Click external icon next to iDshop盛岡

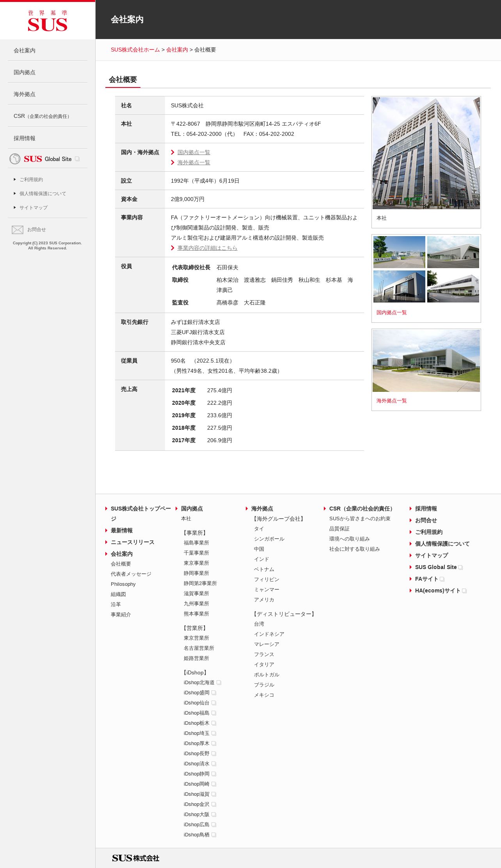point(214,693)
